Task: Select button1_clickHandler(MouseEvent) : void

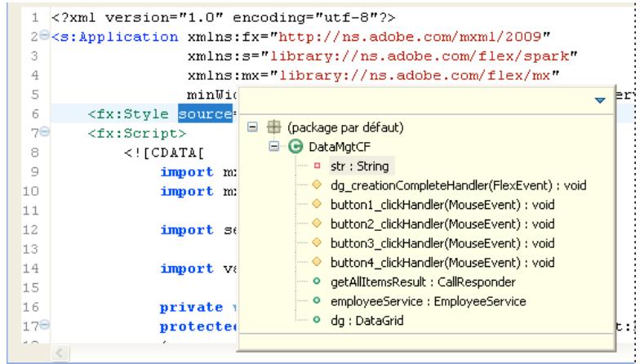Action: pos(442,205)
